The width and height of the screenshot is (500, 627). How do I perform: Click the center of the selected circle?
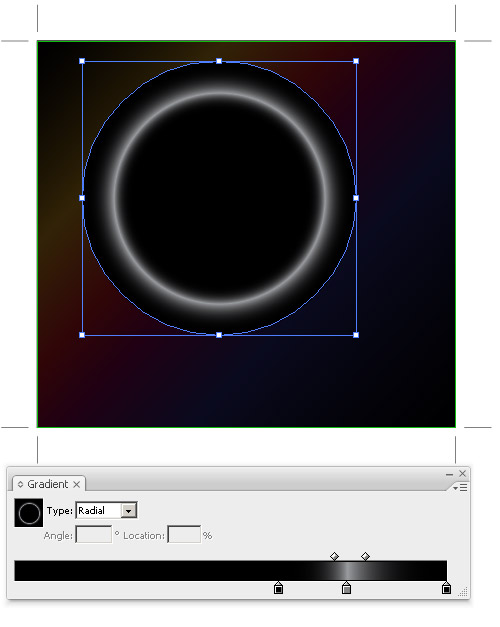[219, 198]
